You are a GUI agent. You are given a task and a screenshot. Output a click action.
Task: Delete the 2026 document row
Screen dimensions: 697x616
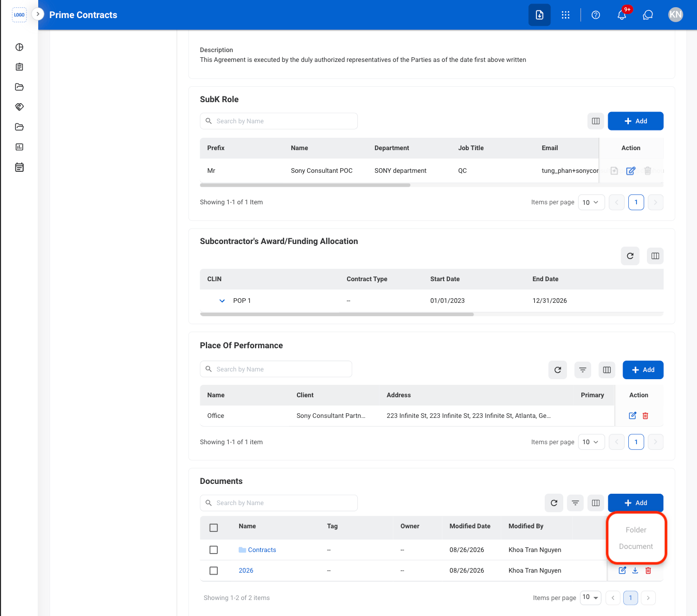pos(648,571)
